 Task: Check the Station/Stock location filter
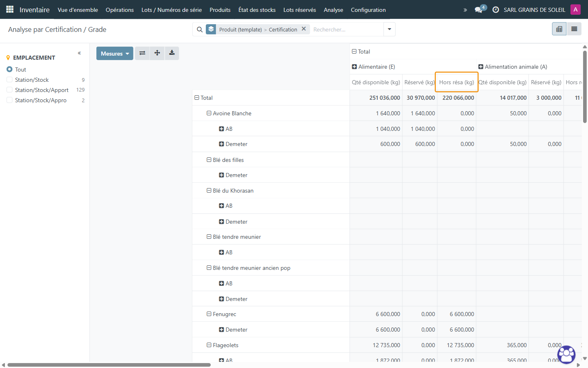click(9, 80)
